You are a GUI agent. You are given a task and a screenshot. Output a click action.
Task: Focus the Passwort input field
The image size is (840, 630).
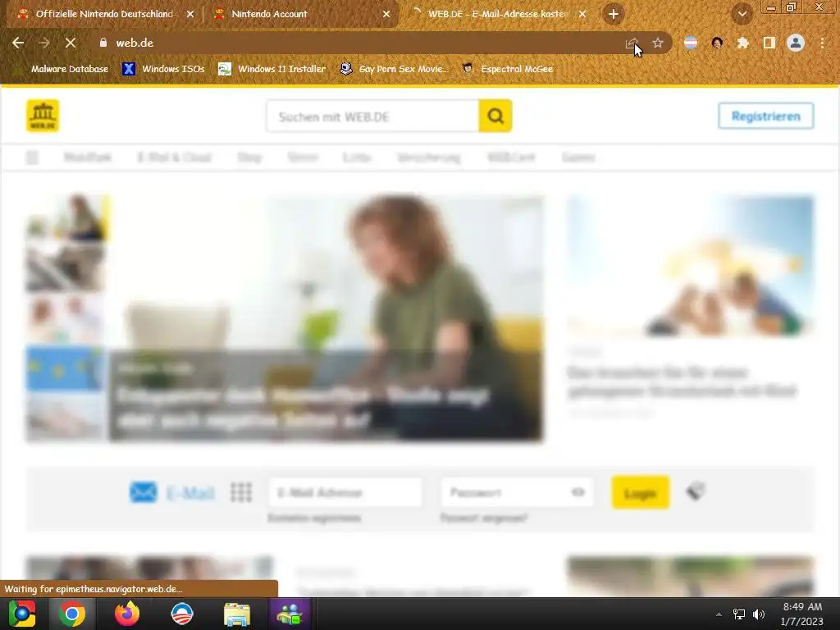pyautogui.click(x=517, y=492)
